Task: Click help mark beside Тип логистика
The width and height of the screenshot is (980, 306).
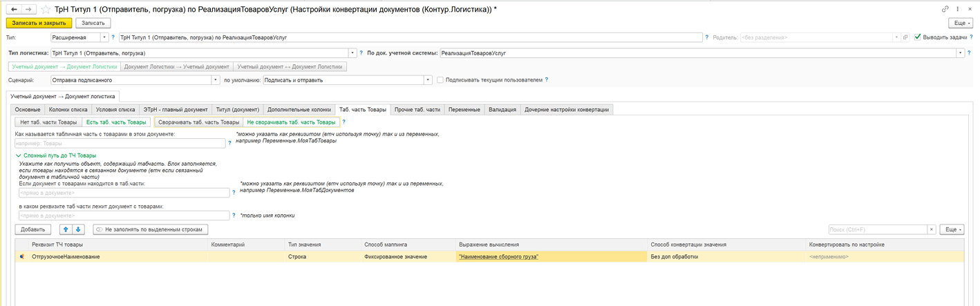Action: (x=361, y=52)
